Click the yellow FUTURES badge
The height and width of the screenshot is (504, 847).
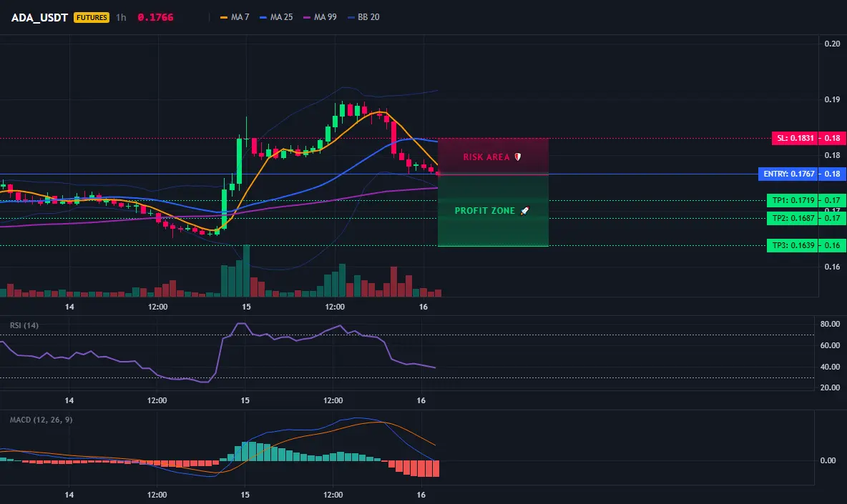pyautogui.click(x=92, y=17)
